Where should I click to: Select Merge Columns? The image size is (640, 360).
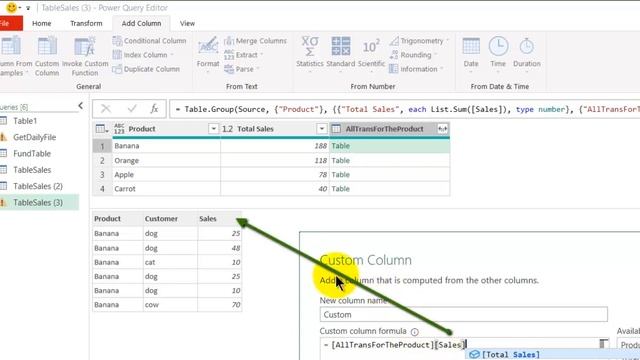tap(256, 41)
